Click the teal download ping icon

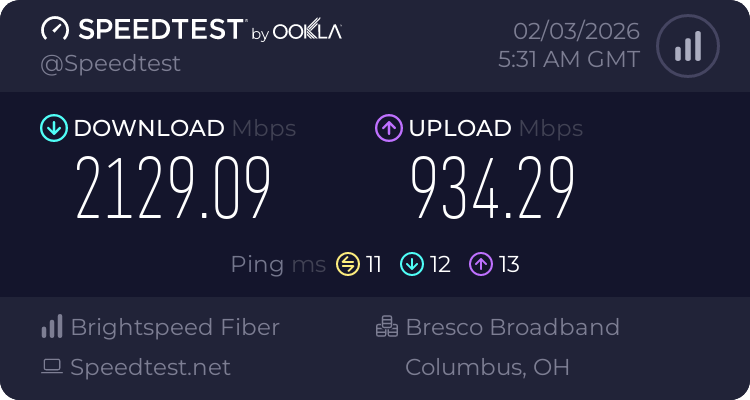click(x=412, y=264)
